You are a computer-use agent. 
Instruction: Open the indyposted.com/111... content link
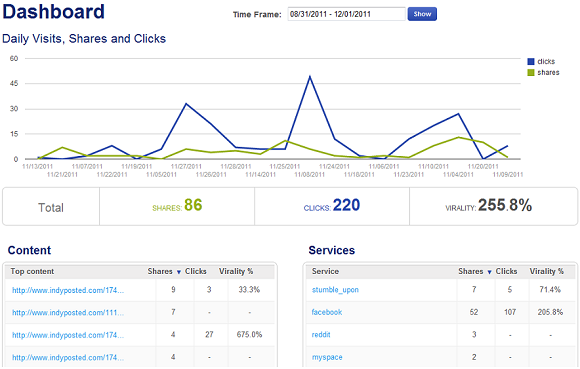tap(68, 313)
